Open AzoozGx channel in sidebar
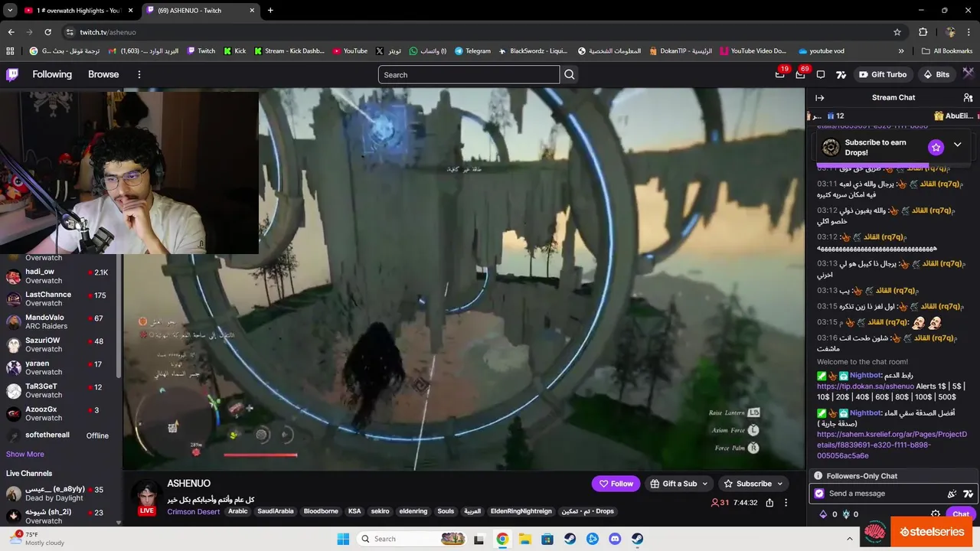 coord(59,414)
